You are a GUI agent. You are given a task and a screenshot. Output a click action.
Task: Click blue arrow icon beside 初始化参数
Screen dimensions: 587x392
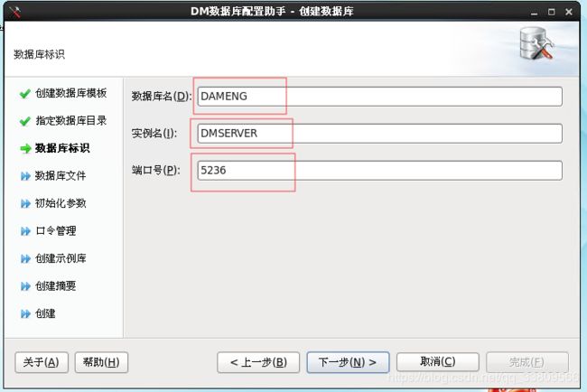tap(25, 203)
